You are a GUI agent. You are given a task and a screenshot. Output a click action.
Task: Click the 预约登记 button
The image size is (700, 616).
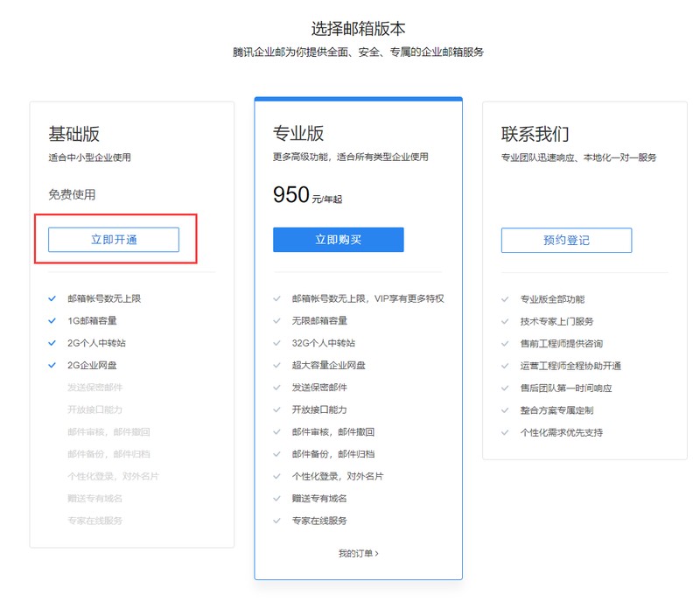click(566, 240)
